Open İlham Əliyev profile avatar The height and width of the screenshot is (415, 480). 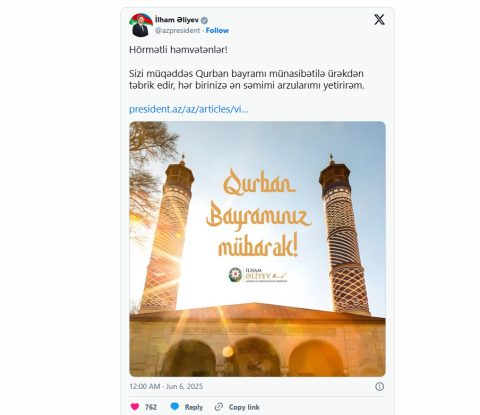[141, 25]
